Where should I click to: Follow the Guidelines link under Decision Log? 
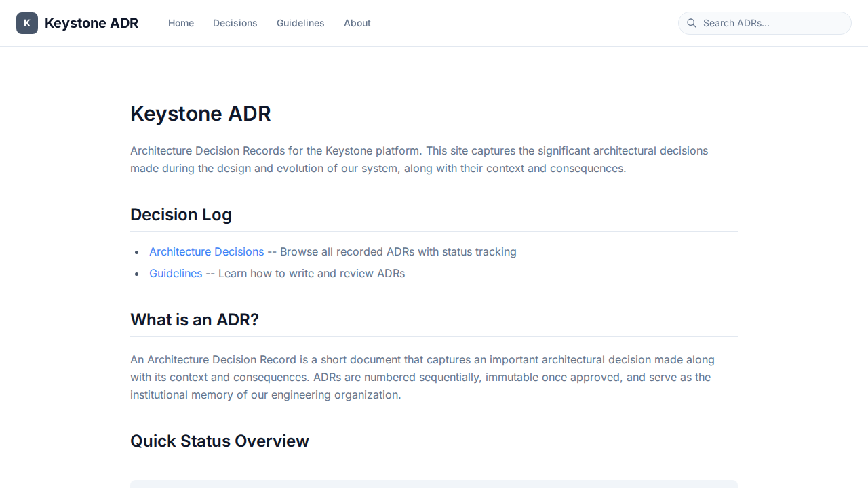click(176, 273)
